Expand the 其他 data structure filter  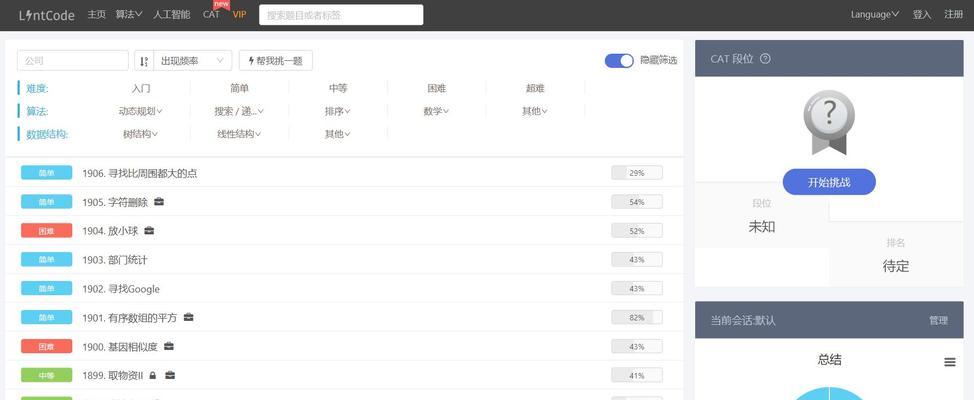pyautogui.click(x=338, y=134)
